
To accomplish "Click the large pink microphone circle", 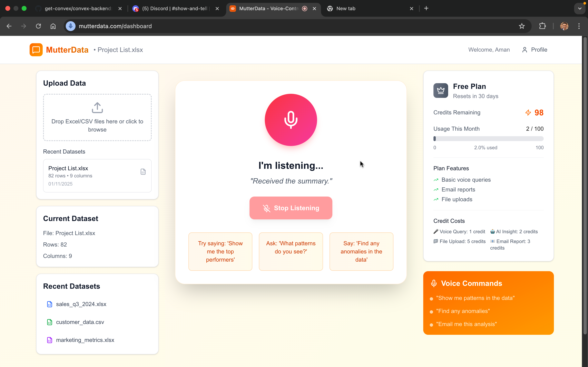I will coord(291,120).
